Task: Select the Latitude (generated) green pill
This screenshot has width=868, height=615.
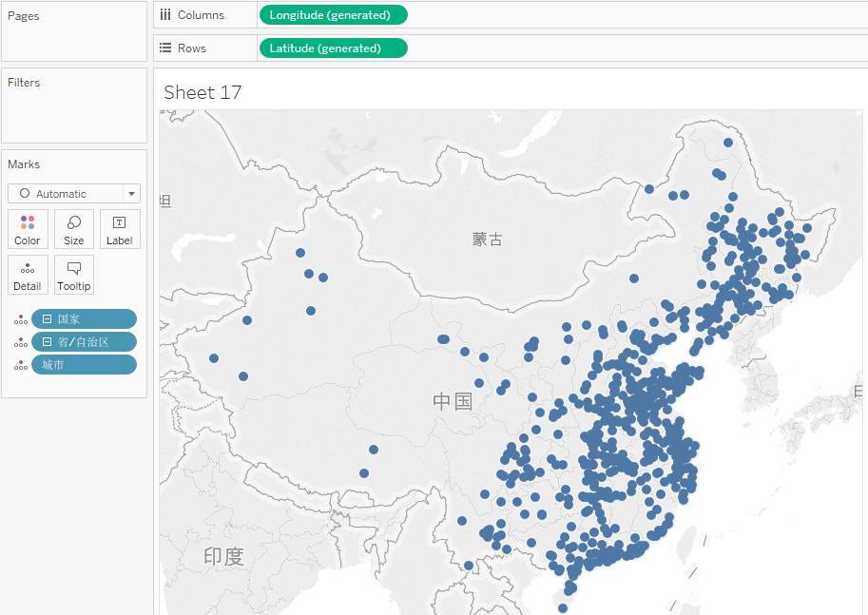Action: [333, 47]
